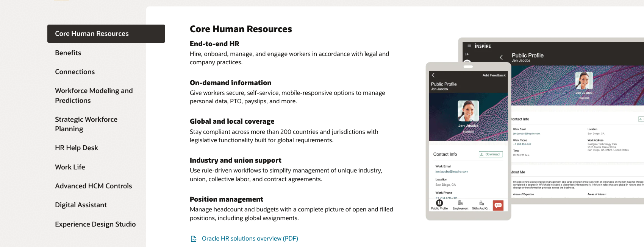
Task: Select the Core Human Resources tab
Action: click(x=106, y=34)
